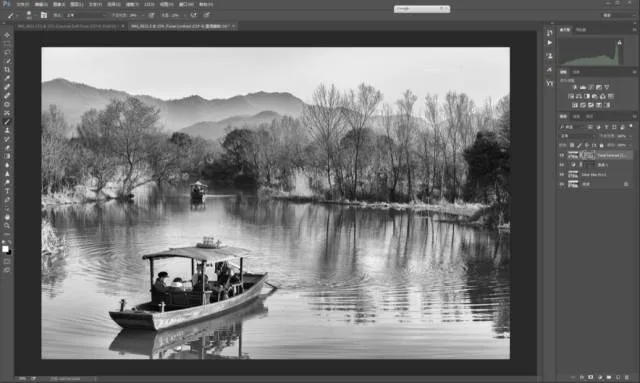
Task: Click the foreground color swatch
Action: (x=5, y=249)
